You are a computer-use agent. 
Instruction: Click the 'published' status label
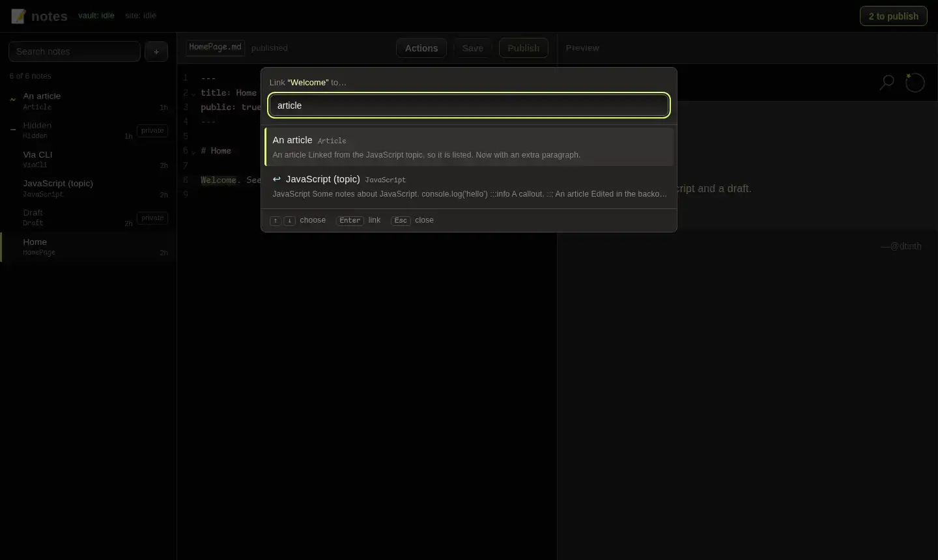(x=270, y=48)
